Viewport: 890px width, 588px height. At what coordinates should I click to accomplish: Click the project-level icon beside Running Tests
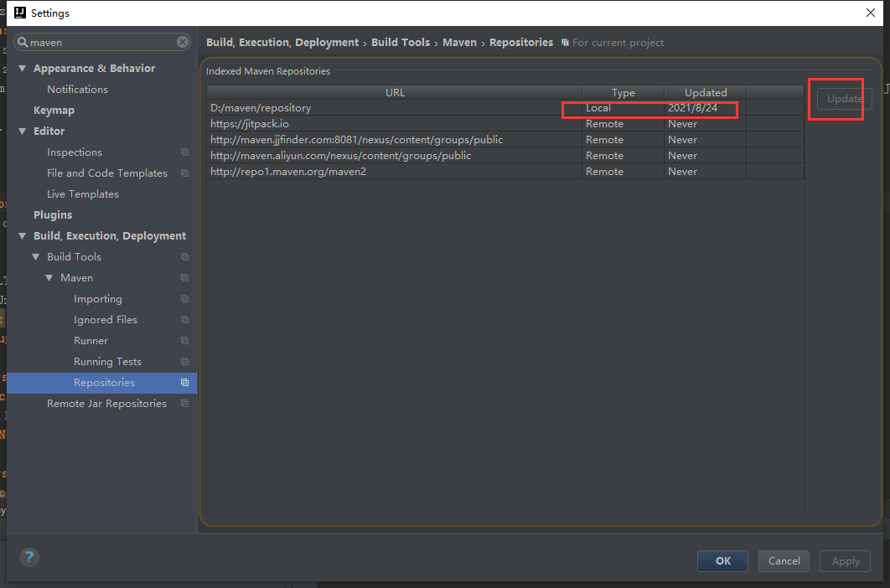pos(184,362)
